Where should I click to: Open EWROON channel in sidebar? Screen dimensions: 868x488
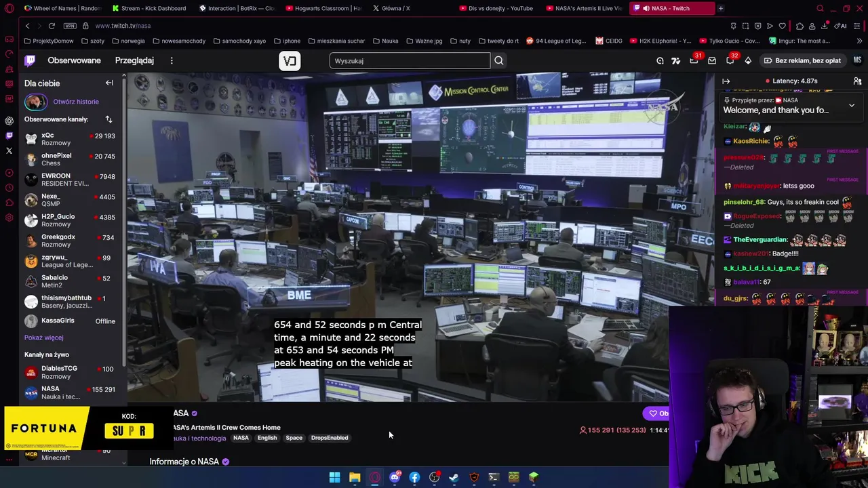coord(71,180)
